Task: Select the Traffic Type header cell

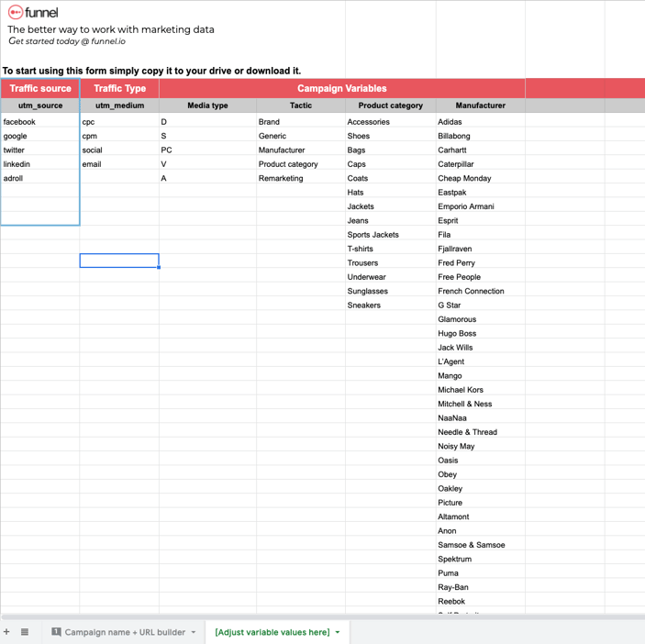Action: (119, 88)
